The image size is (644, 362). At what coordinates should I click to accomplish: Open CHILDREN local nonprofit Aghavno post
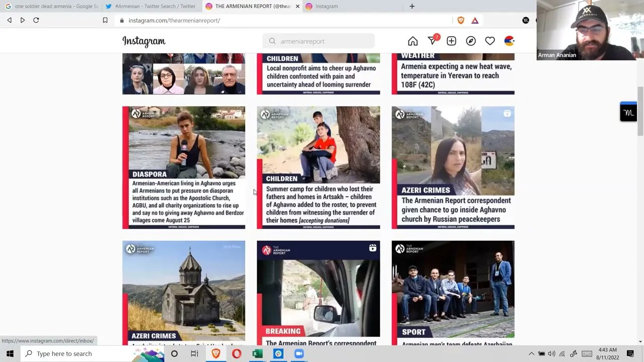point(318,73)
